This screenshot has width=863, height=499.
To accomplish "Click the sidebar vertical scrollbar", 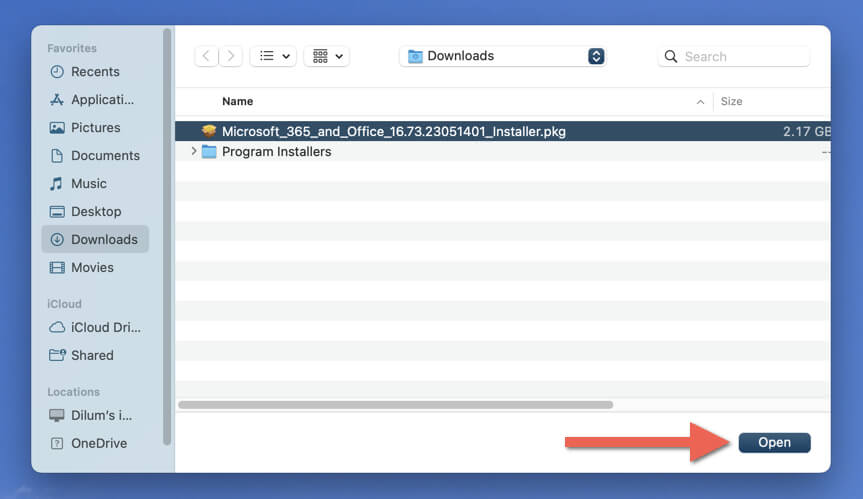I will [x=167, y=238].
